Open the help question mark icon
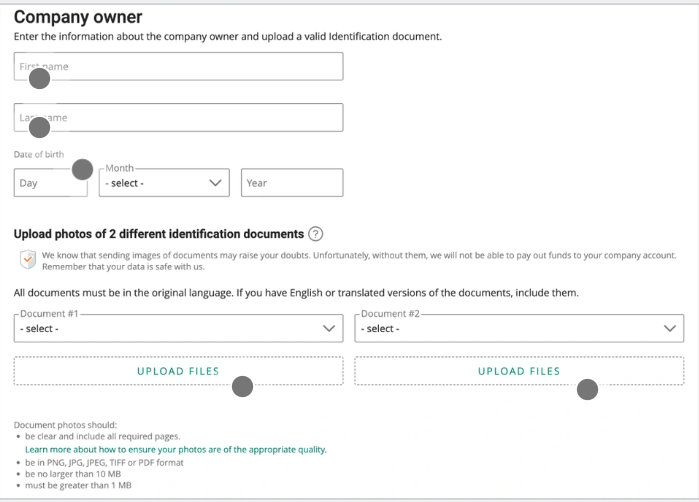Screen dimensions: 699x502 tap(316, 234)
